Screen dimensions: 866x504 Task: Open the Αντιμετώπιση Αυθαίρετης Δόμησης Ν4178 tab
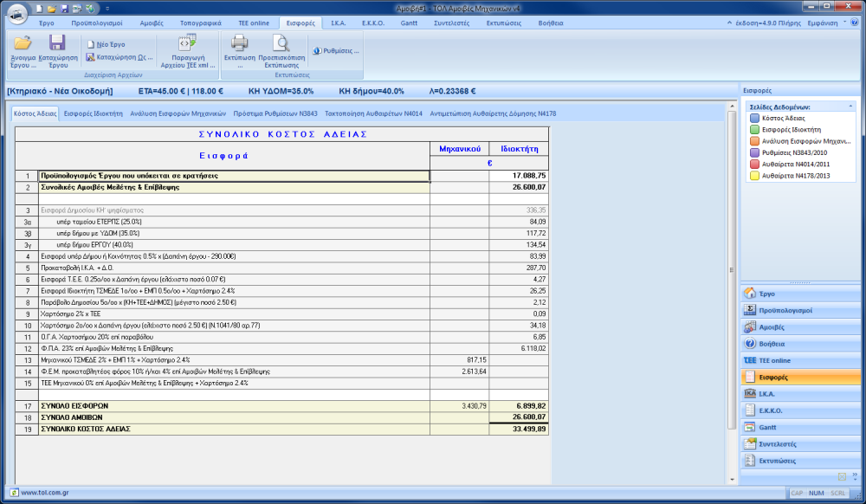[493, 113]
